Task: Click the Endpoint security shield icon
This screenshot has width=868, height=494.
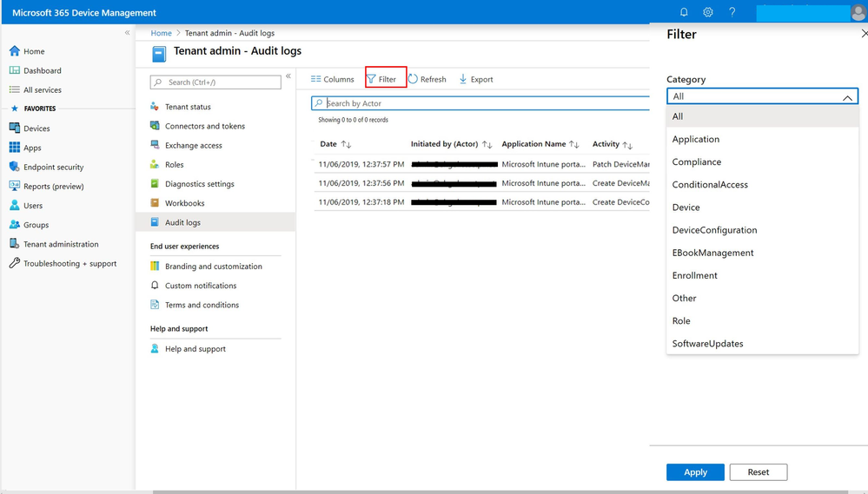Action: 15,167
